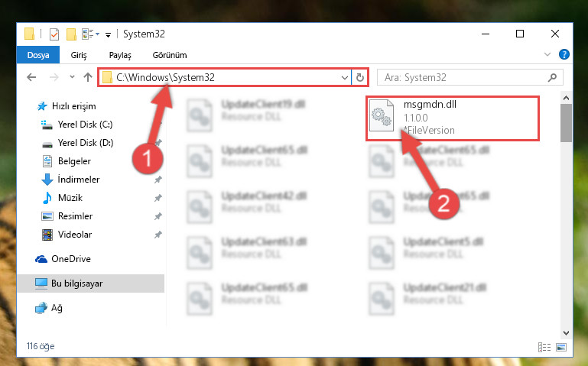Select Yerel Disk (C:) in sidebar
Image resolution: width=588 pixels, height=366 pixels.
point(76,125)
